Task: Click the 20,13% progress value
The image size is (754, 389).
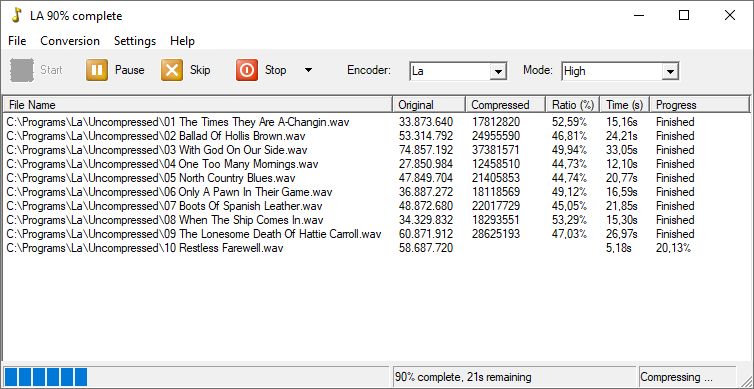Action: 673,248
